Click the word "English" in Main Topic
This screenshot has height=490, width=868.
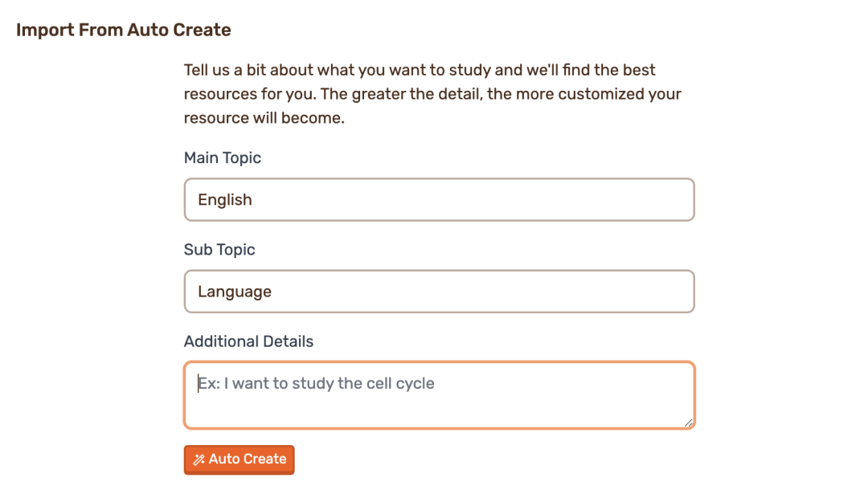[x=225, y=200]
